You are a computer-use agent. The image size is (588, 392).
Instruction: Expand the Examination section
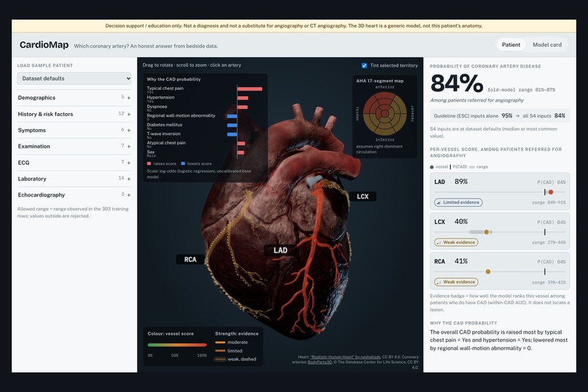(x=74, y=146)
